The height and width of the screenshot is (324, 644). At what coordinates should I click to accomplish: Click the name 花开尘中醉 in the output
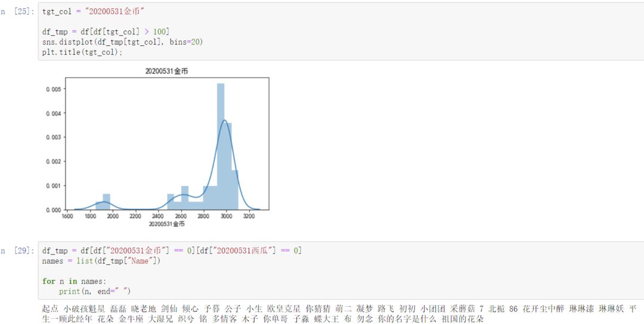[543, 309]
